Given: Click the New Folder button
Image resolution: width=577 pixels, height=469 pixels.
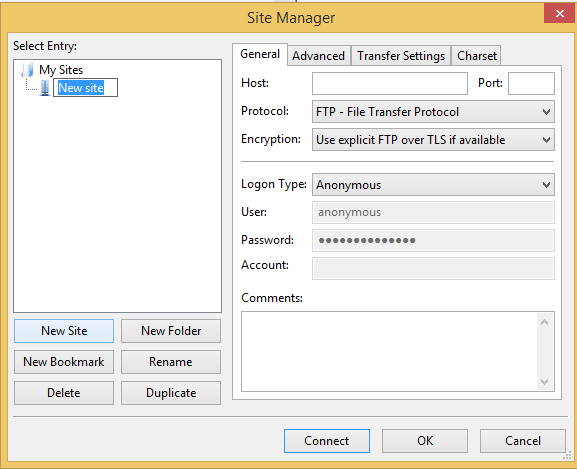Looking at the screenshot, I should (171, 331).
